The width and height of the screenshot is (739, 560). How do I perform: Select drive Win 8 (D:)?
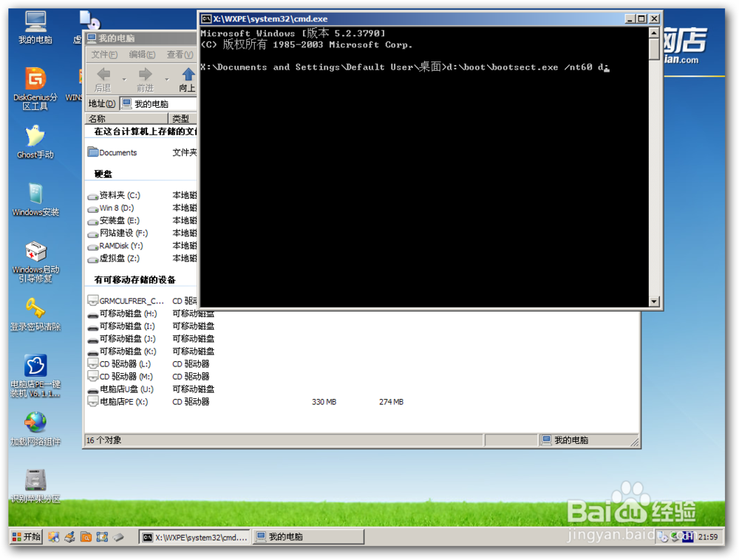111,208
